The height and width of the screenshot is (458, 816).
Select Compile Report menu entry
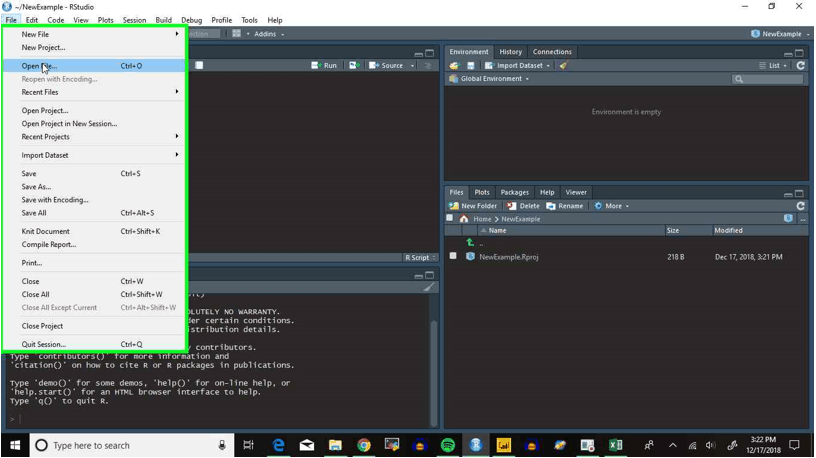94,244
